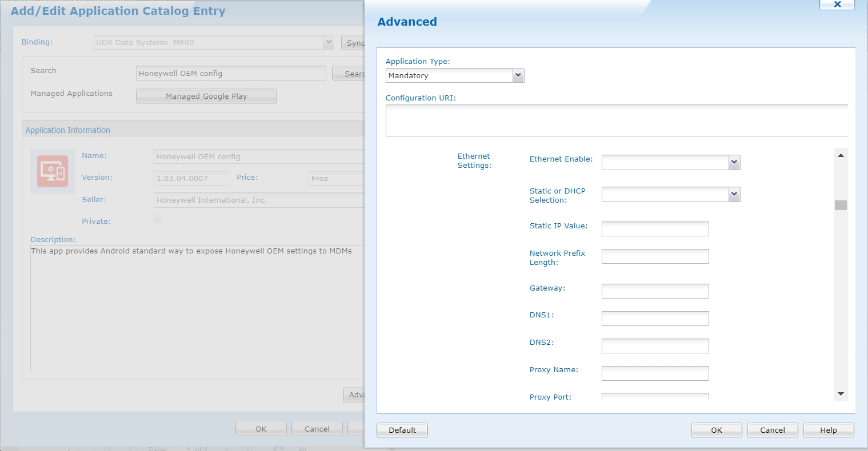Click into the Static IP Value field
This screenshot has height=451, width=868.
[655, 229]
